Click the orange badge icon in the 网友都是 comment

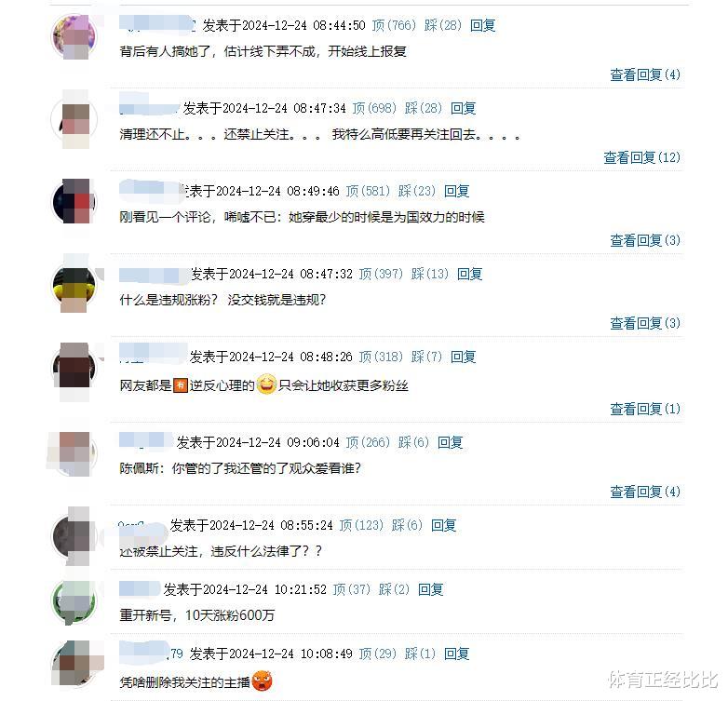181,385
